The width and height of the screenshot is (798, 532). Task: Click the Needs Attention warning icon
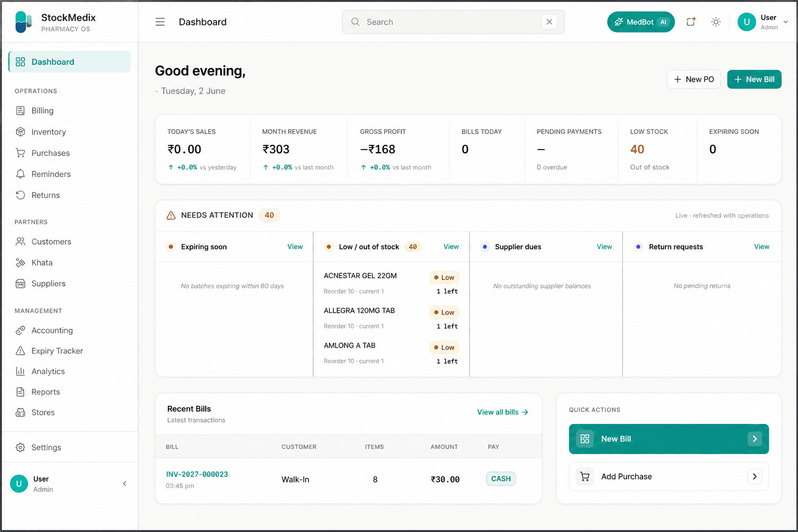pyautogui.click(x=171, y=215)
